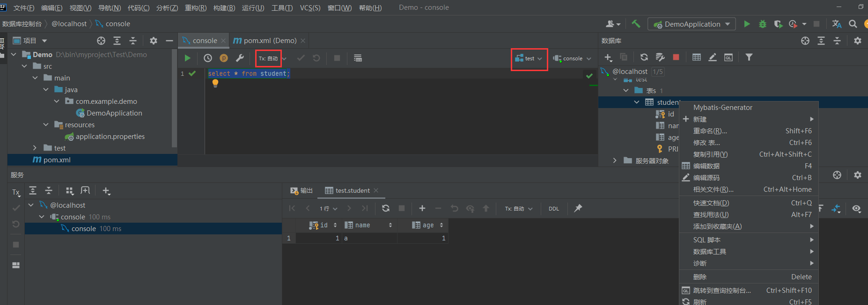Open the 重构(R) menu
868x305 pixels.
point(196,7)
